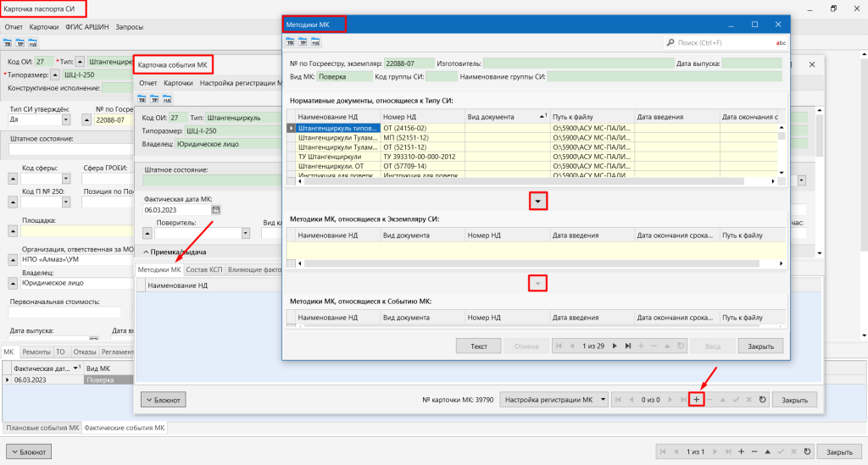
Task: Open Отчет menu in Карточка события МК
Action: (x=147, y=83)
